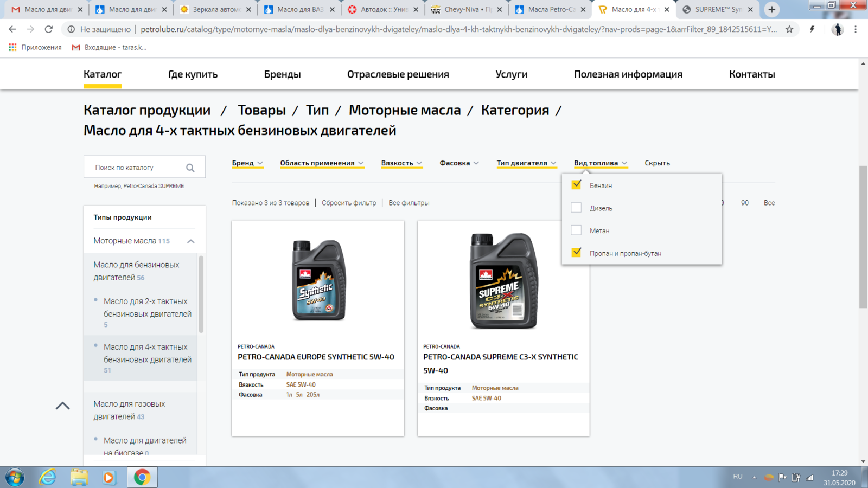This screenshot has height=488, width=868.
Task: Bookmark page with the star icon
Action: [789, 29]
